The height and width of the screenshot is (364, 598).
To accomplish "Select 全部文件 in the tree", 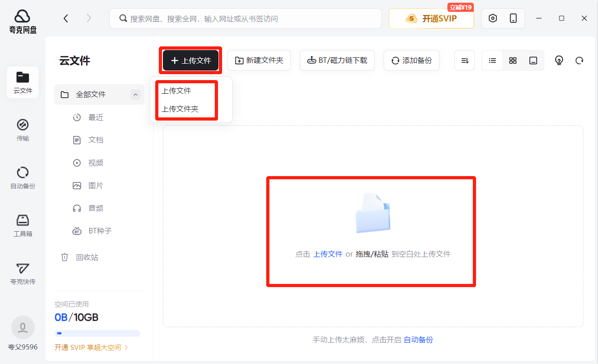I will pyautogui.click(x=99, y=95).
